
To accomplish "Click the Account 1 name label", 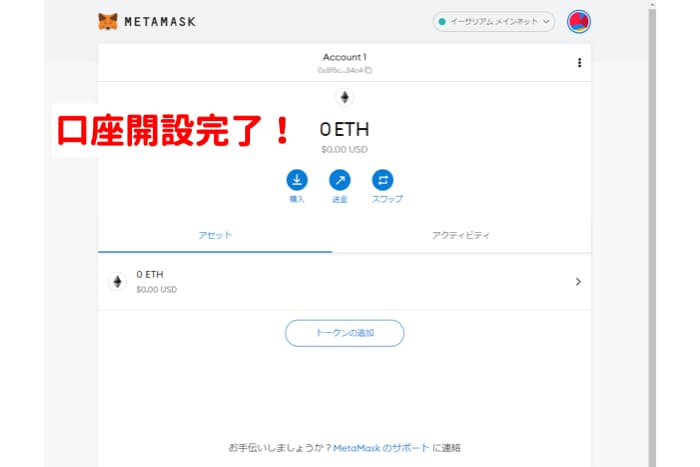I will tap(344, 57).
